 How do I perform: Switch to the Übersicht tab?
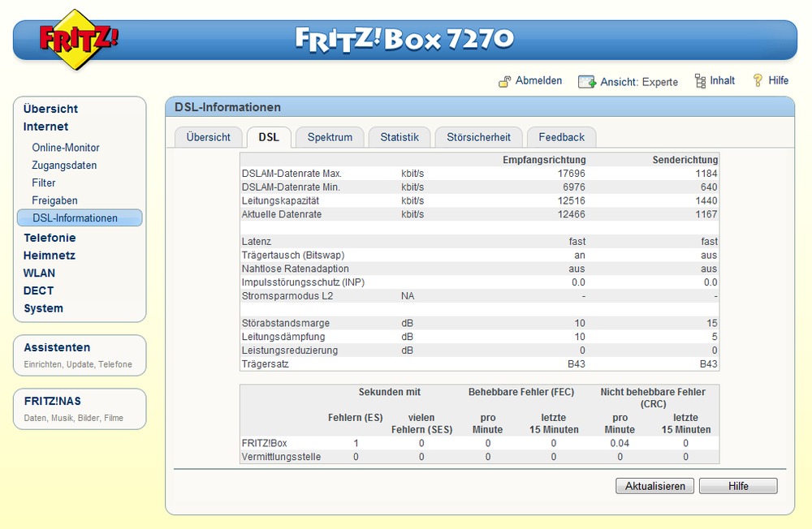[208, 137]
